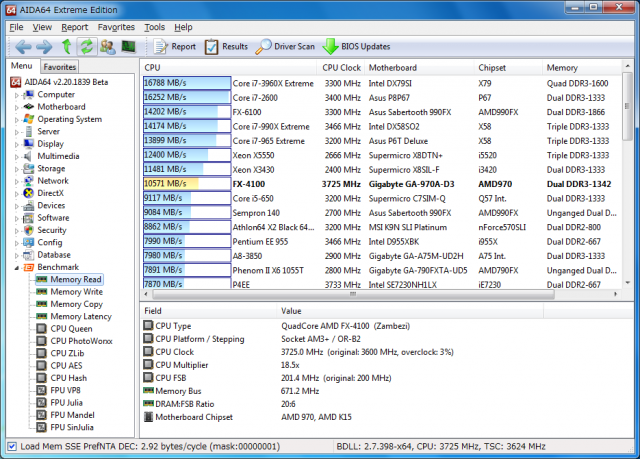Click the Network tree icon
This screenshot has width=640, height=459.
(x=29, y=181)
